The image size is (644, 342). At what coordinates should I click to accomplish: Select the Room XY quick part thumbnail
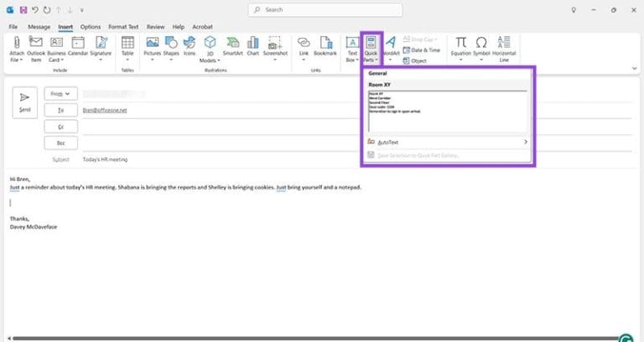click(448, 111)
